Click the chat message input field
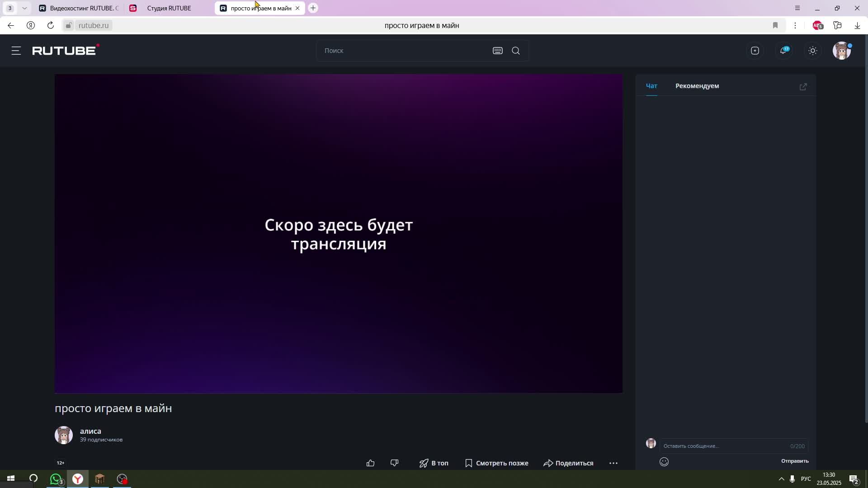Viewport: 868px width, 488px height. 723,446
